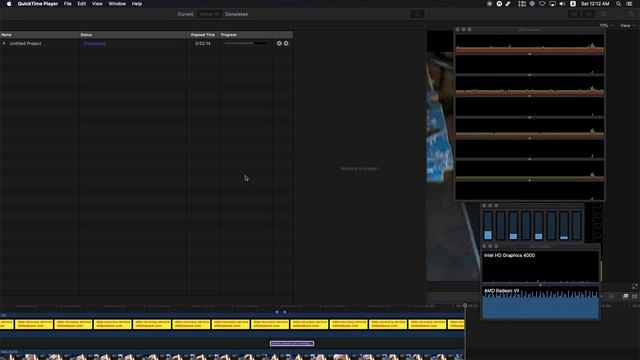This screenshot has width=640, height=360.
Task: Open the File menu
Action: [x=68, y=4]
